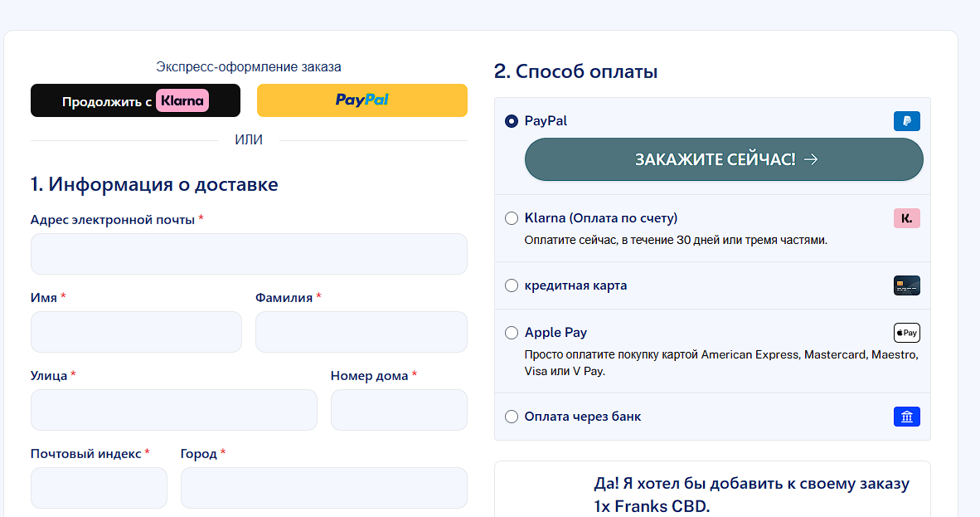980x517 pixels.
Task: Click the blue bank building icon
Action: [907, 417]
